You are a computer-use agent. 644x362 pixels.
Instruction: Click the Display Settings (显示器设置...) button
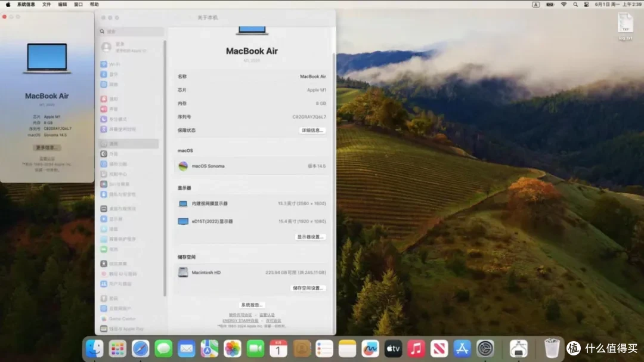pyautogui.click(x=310, y=237)
